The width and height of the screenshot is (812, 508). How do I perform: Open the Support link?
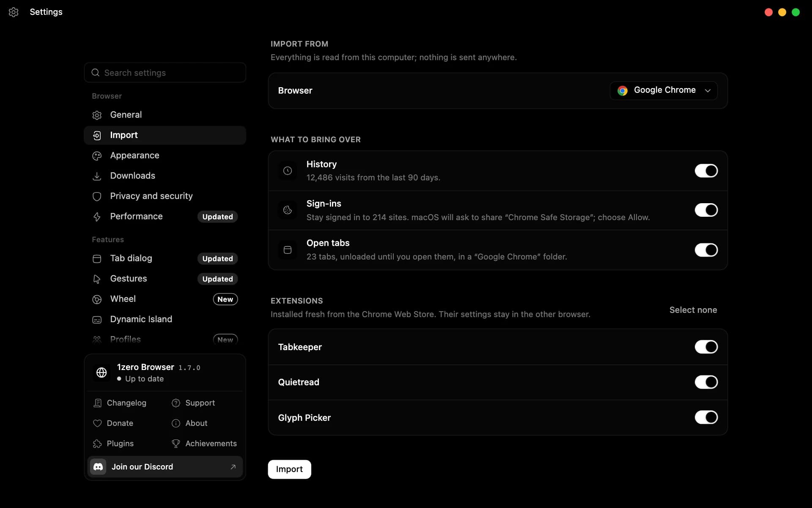[193, 403]
